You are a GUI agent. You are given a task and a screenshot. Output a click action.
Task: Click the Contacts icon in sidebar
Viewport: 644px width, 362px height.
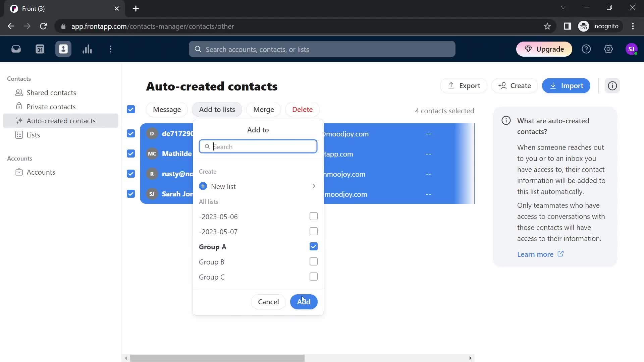[x=63, y=49]
